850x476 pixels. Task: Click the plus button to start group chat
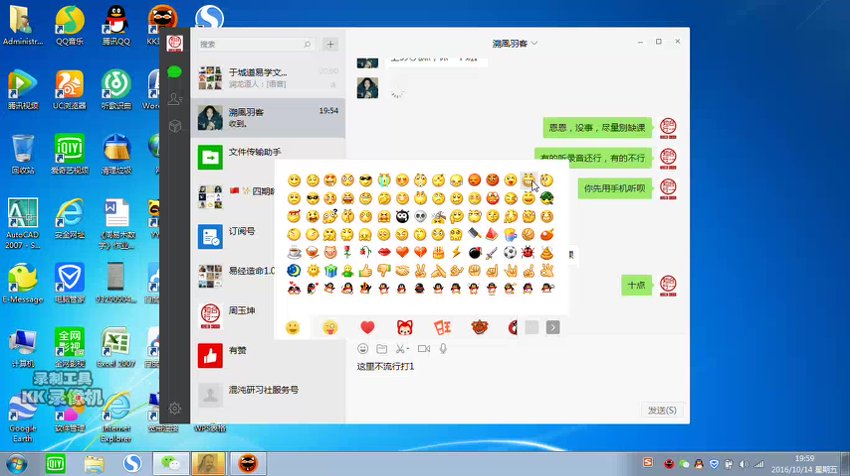pos(330,44)
